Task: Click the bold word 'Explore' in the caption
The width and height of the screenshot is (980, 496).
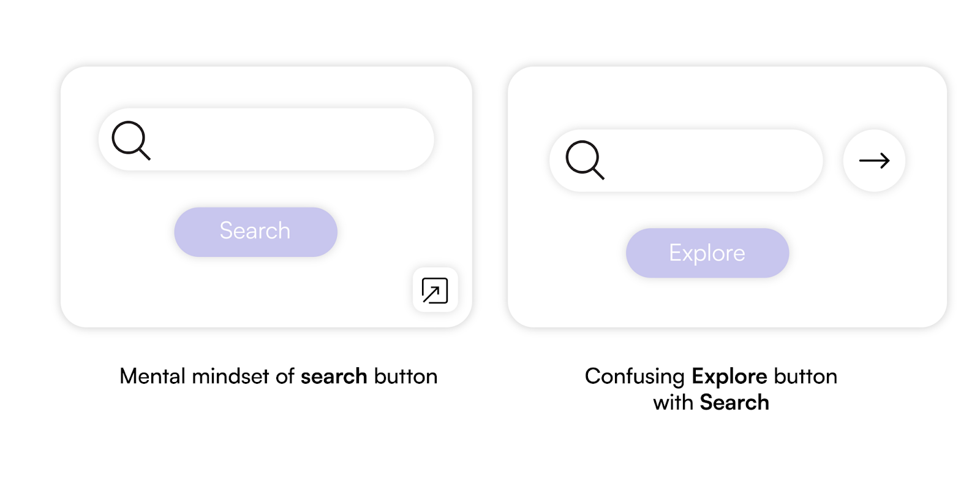Action: (729, 376)
